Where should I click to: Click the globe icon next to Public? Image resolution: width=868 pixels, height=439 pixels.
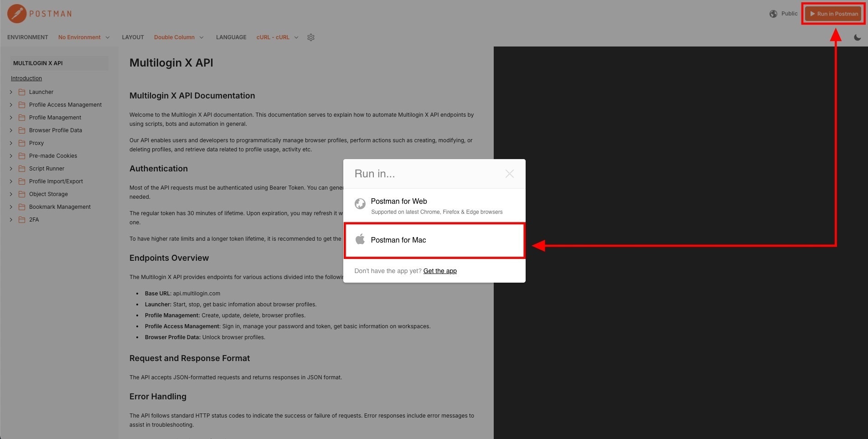pyautogui.click(x=773, y=14)
